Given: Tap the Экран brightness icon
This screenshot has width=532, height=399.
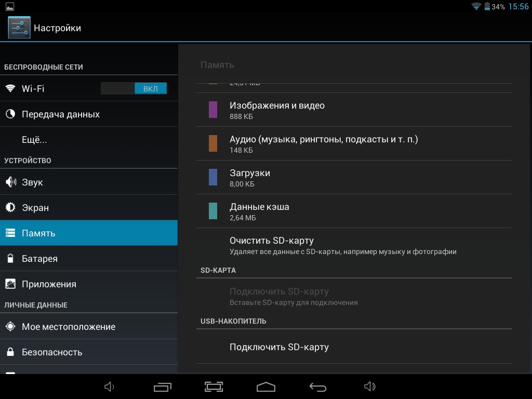Looking at the screenshot, I should click(10, 208).
